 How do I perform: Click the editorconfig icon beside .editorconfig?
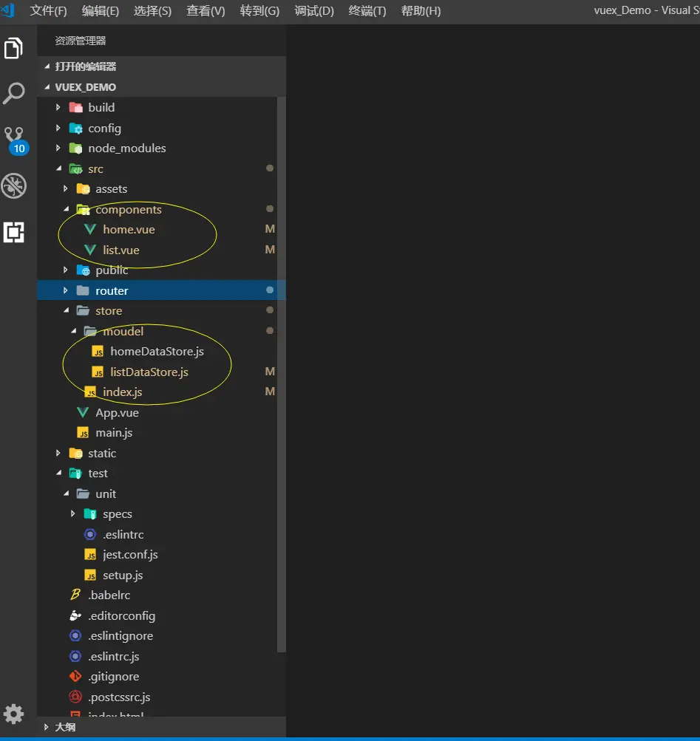(75, 615)
